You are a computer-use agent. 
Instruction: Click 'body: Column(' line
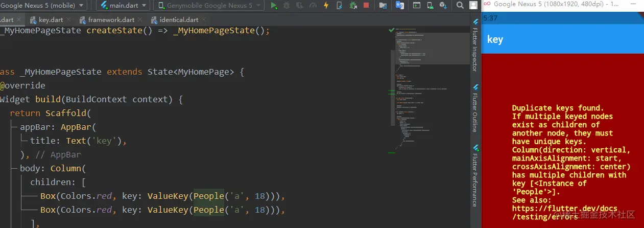(54, 168)
